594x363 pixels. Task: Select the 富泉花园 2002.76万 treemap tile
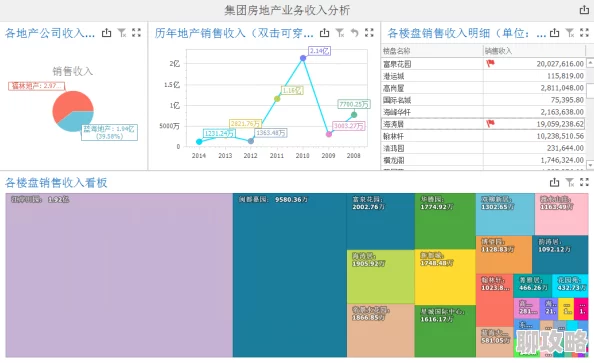click(381, 221)
